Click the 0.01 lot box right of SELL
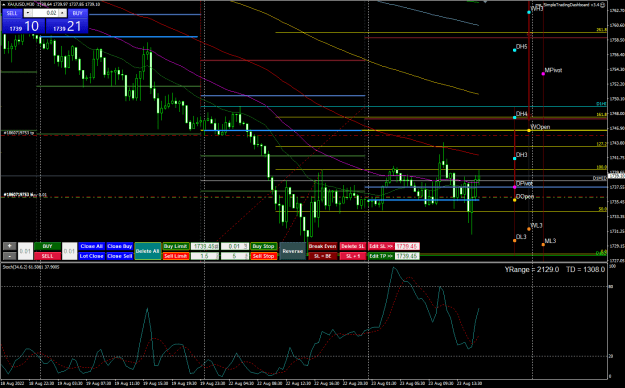Viewport: 625px width, 388px height. [x=69, y=251]
